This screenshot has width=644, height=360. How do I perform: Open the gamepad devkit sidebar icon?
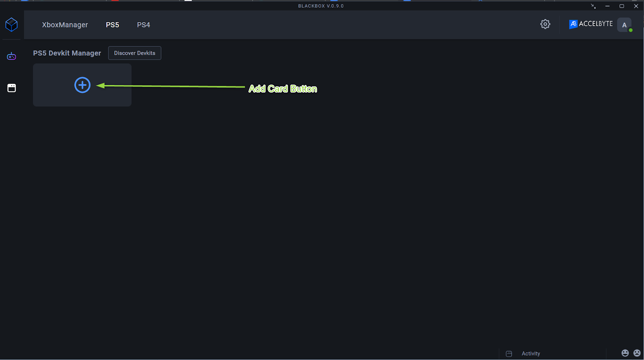point(11,56)
